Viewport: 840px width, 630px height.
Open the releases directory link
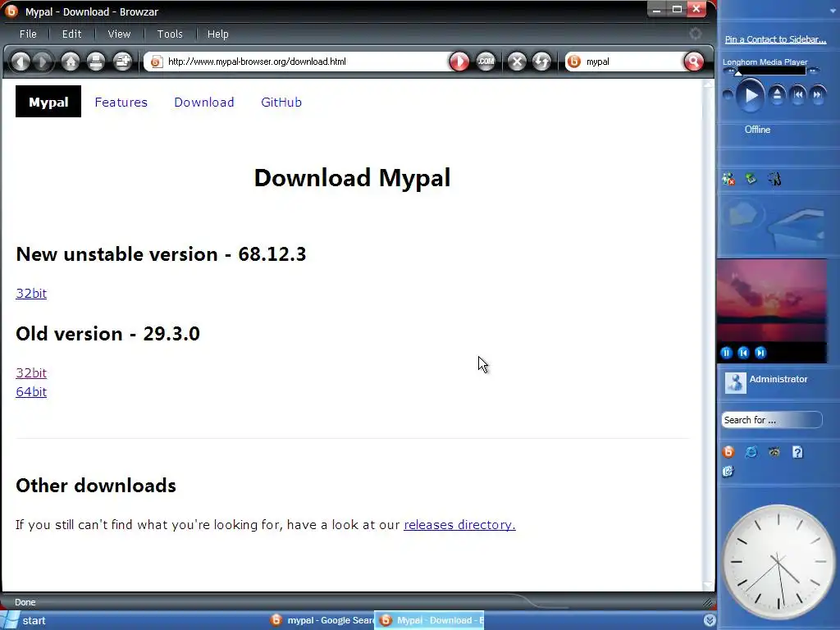pos(459,524)
